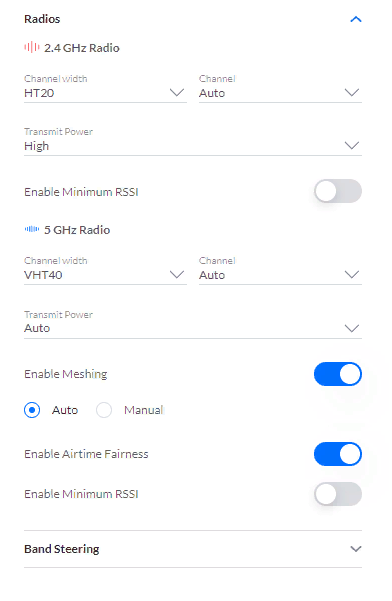Turn off Enable Airtime Fairness toggle
The height and width of the screenshot is (601, 392).
338,454
